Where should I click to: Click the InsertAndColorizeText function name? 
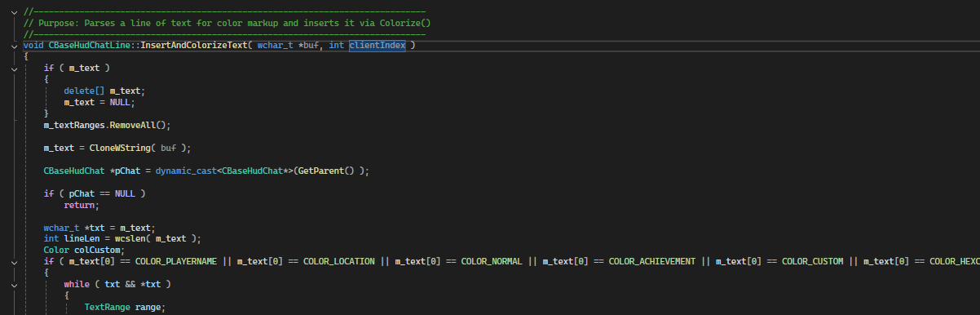click(194, 46)
